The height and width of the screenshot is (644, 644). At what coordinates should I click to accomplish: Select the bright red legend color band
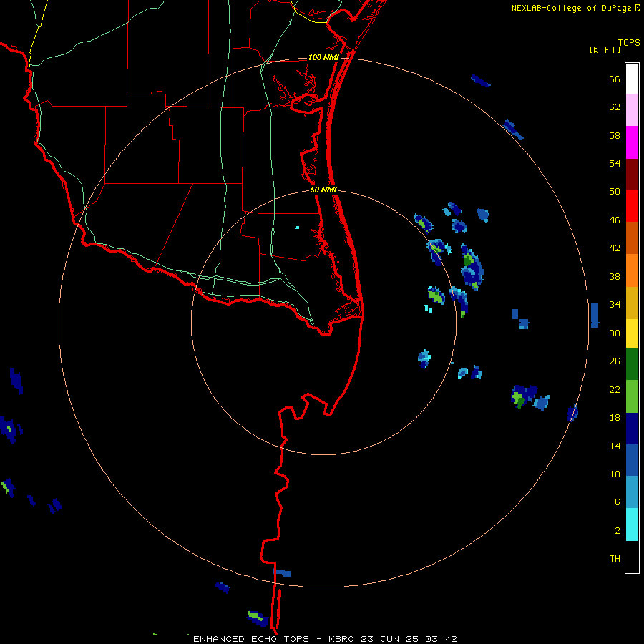(632, 206)
